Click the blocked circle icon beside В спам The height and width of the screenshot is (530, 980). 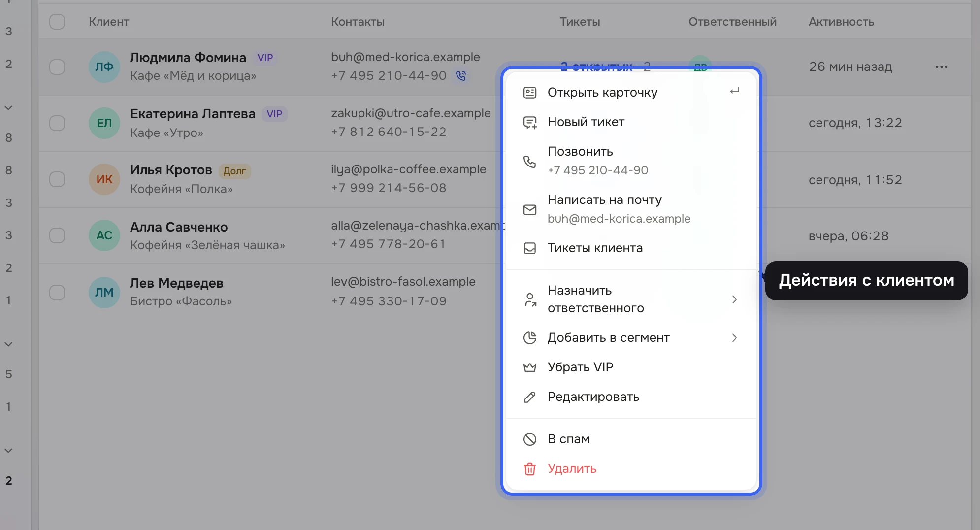(x=530, y=439)
